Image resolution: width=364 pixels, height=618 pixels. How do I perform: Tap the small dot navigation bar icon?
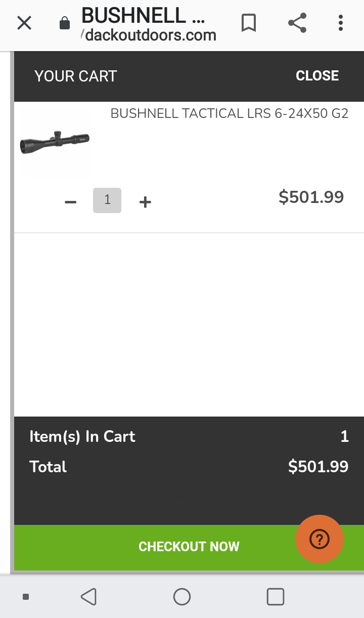pos(26,597)
